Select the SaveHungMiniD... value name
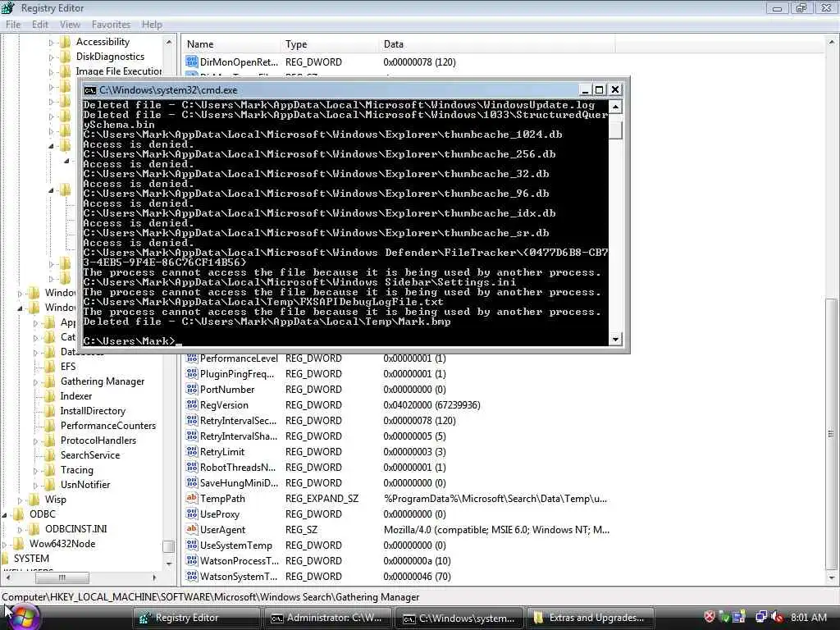 [x=239, y=482]
